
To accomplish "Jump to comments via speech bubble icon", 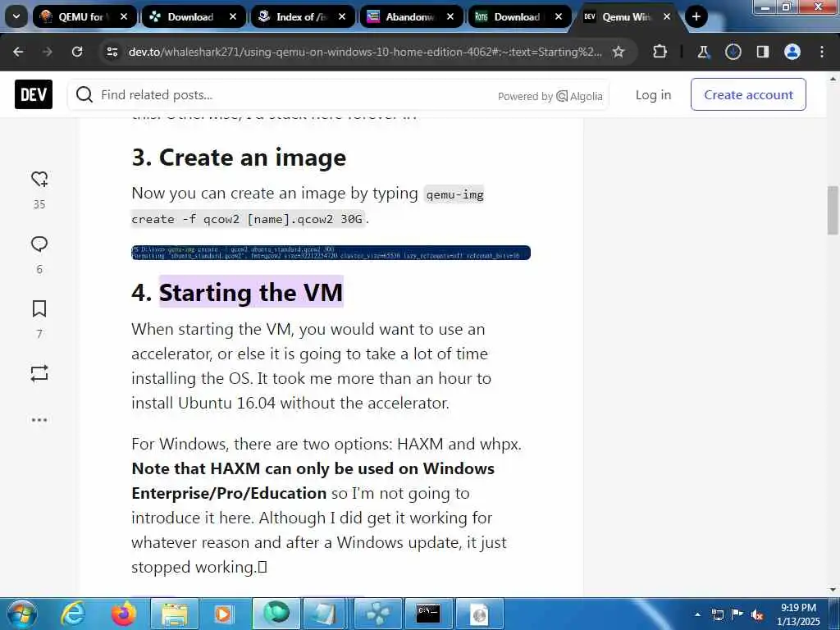I will pyautogui.click(x=39, y=244).
